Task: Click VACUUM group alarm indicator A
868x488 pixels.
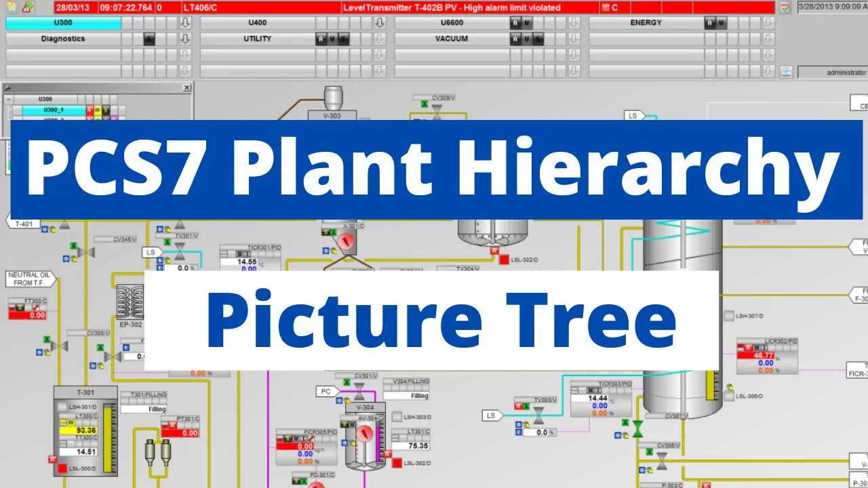Action: (x=515, y=39)
